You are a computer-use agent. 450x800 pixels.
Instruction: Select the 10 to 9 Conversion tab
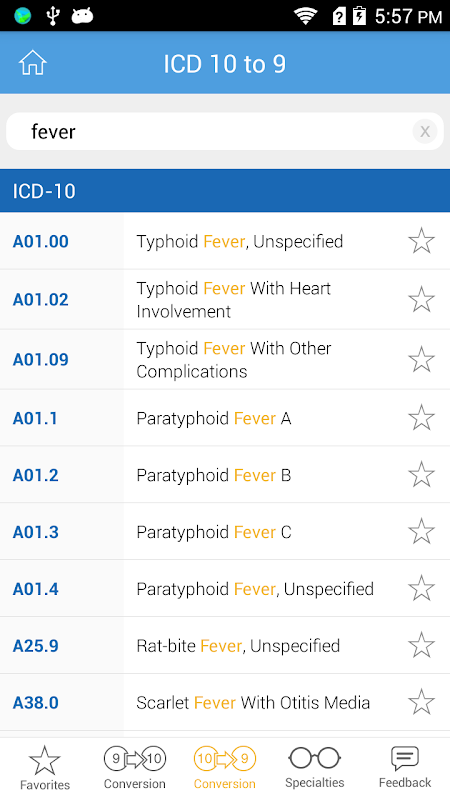[x=224, y=768]
